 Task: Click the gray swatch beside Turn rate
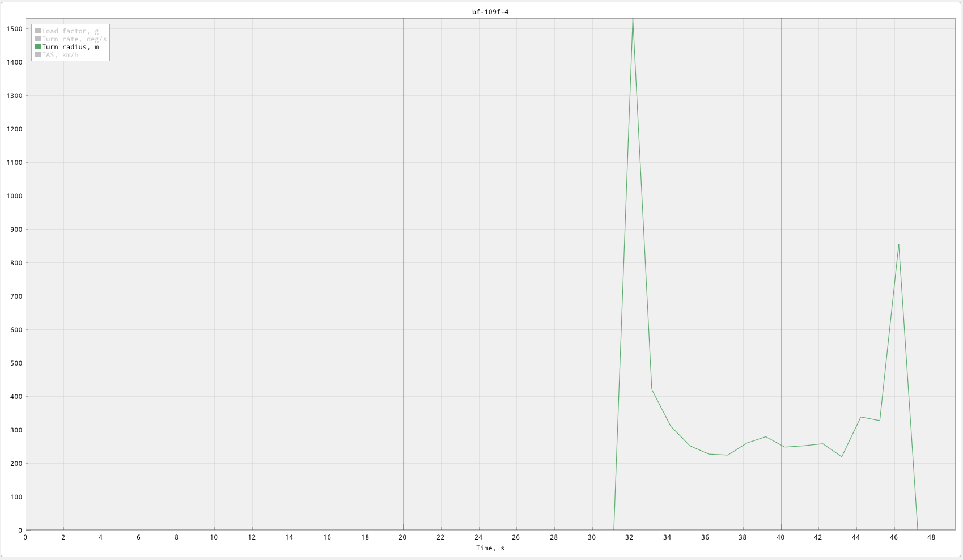click(38, 39)
